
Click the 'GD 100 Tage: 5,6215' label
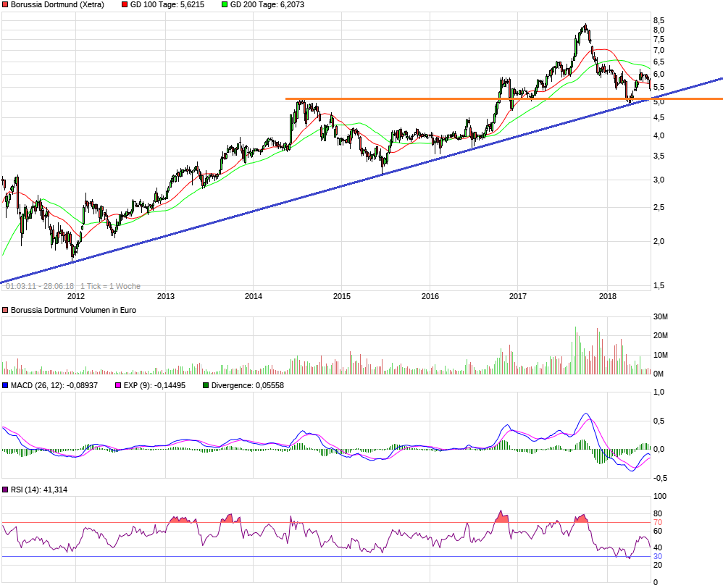[x=167, y=4]
